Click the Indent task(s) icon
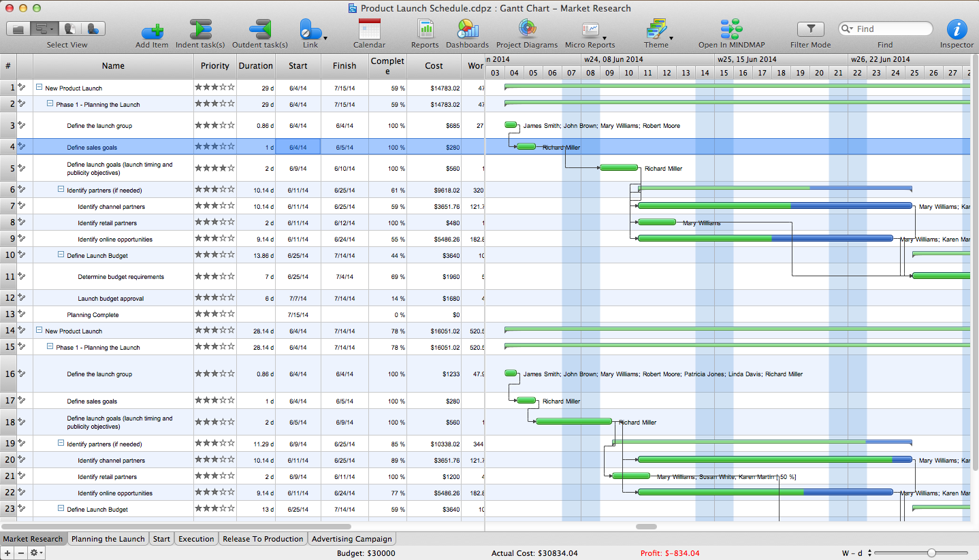The image size is (979, 560). coord(200,30)
